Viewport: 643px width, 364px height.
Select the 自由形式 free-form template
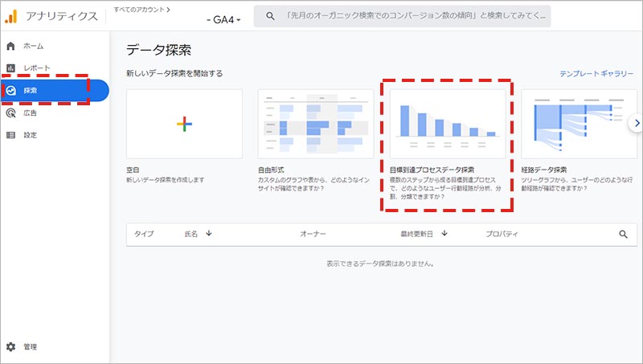(316, 123)
